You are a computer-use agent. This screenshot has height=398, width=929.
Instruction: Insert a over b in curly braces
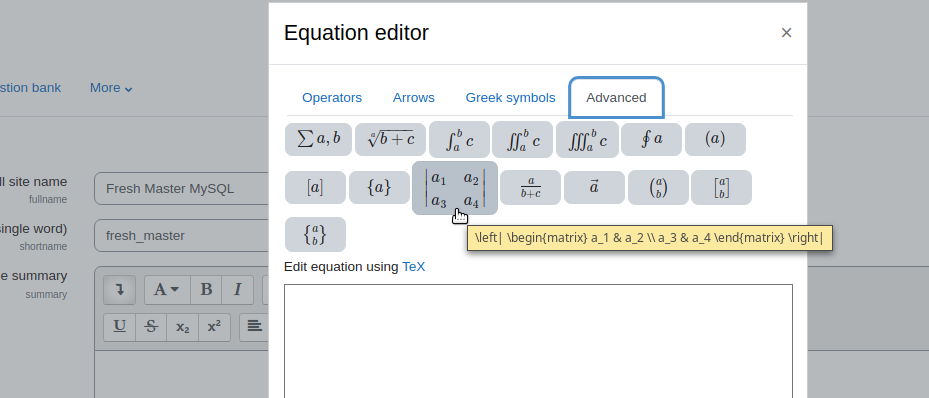(x=315, y=235)
